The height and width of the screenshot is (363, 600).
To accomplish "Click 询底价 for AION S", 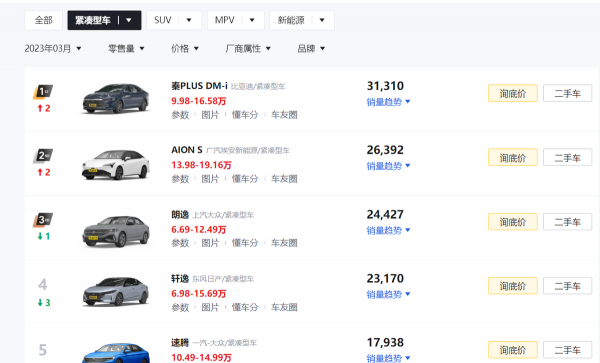I will click(513, 158).
